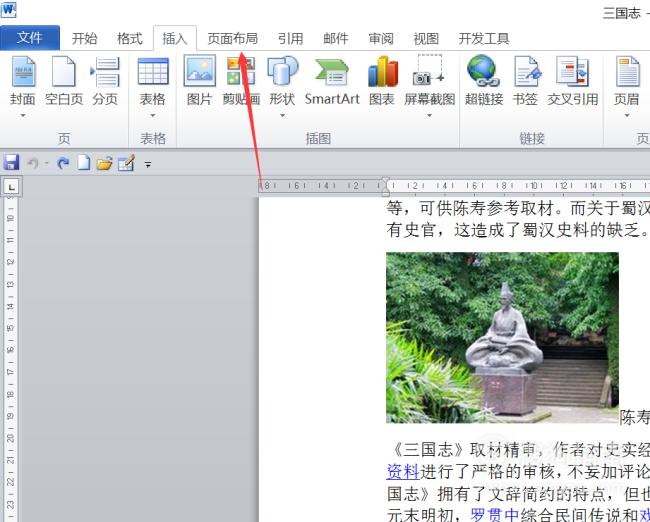The image size is (650, 522).
Task: Click the first-line indent marker on ruler
Action: (386, 181)
